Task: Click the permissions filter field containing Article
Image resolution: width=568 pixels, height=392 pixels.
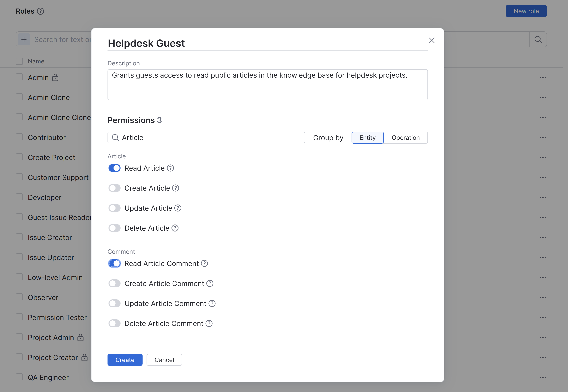Action: pyautogui.click(x=206, y=138)
